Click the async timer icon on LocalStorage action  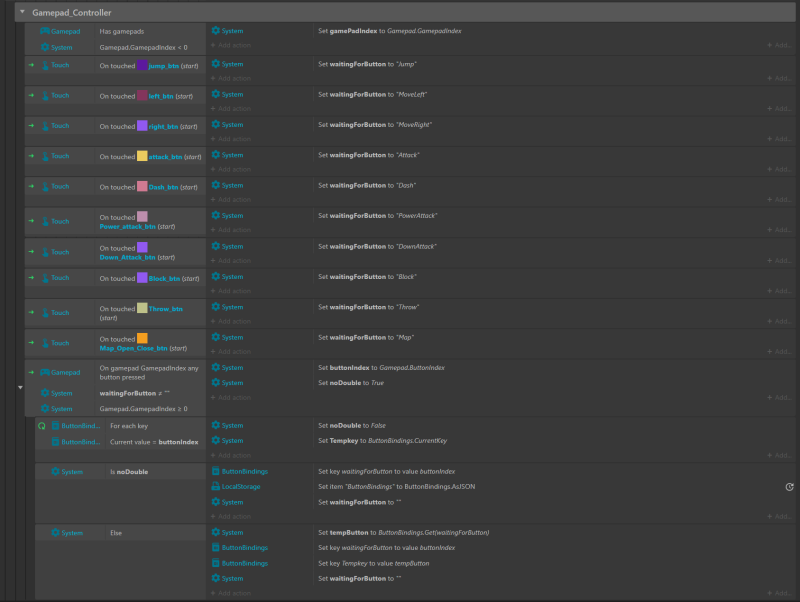tap(790, 486)
